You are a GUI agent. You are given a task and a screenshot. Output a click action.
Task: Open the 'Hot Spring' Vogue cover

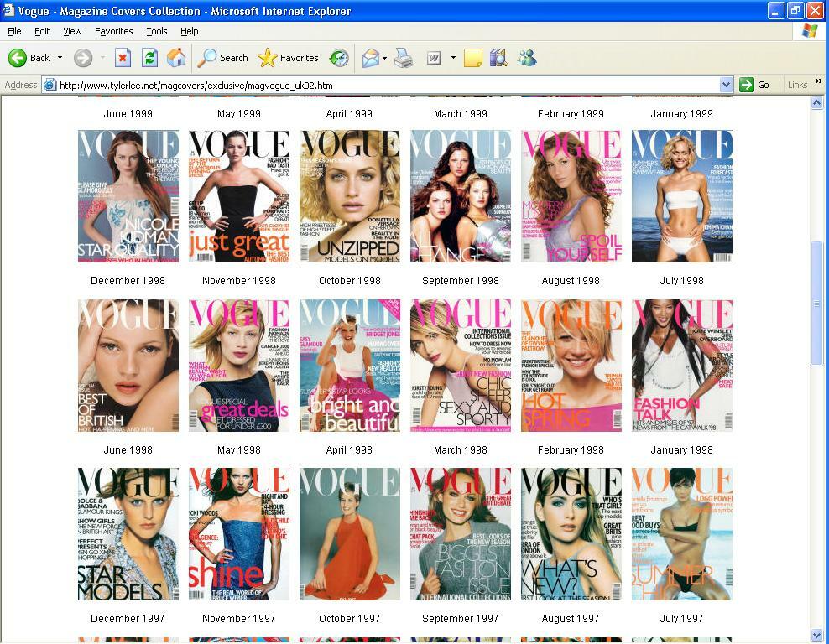click(571, 366)
